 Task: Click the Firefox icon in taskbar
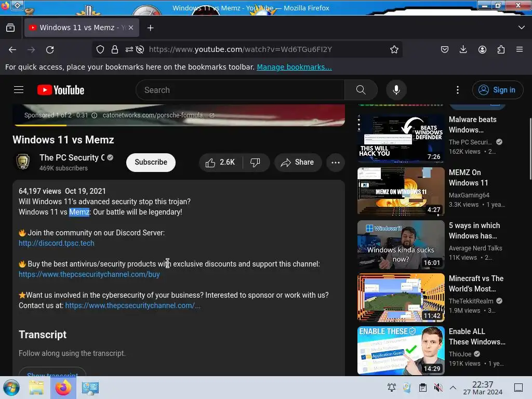[x=63, y=388]
